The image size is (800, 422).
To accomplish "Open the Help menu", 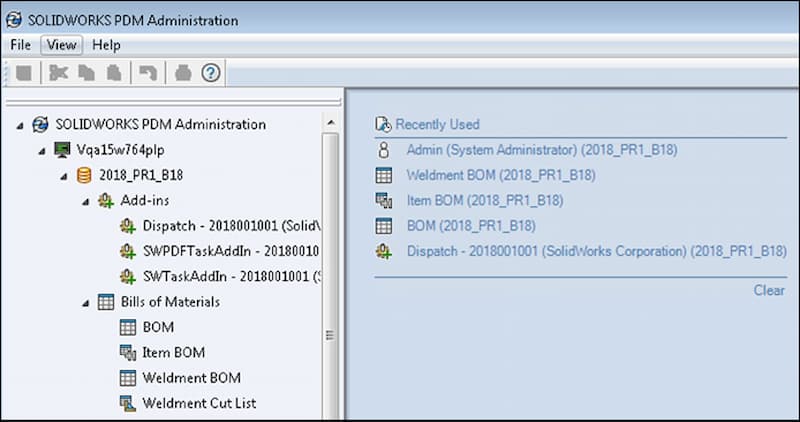I will [x=106, y=45].
